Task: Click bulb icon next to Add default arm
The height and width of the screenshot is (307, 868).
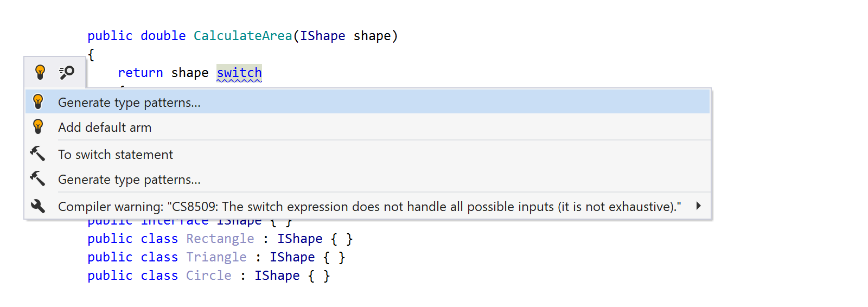Action: click(x=38, y=126)
